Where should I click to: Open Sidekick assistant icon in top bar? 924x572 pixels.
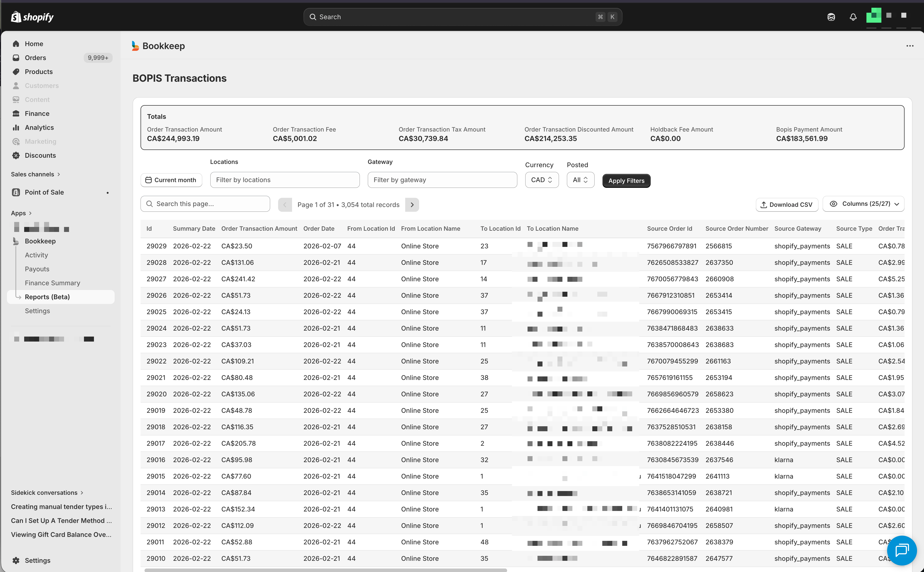click(x=831, y=17)
